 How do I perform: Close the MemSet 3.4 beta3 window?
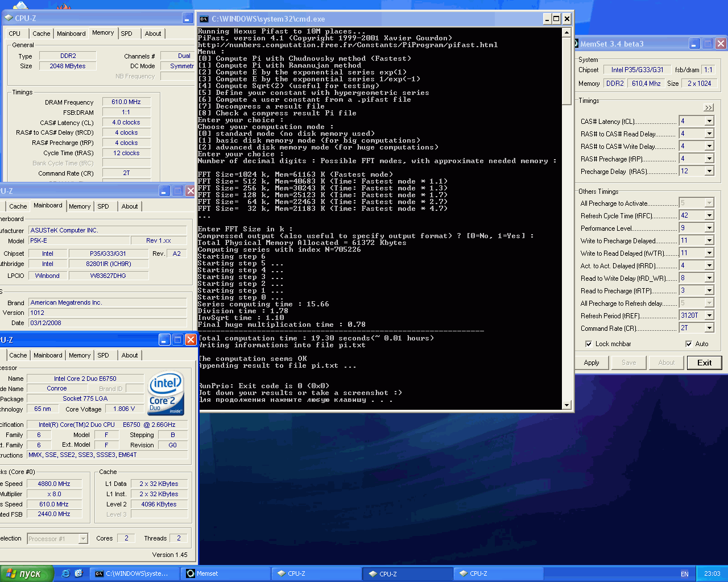(721, 44)
